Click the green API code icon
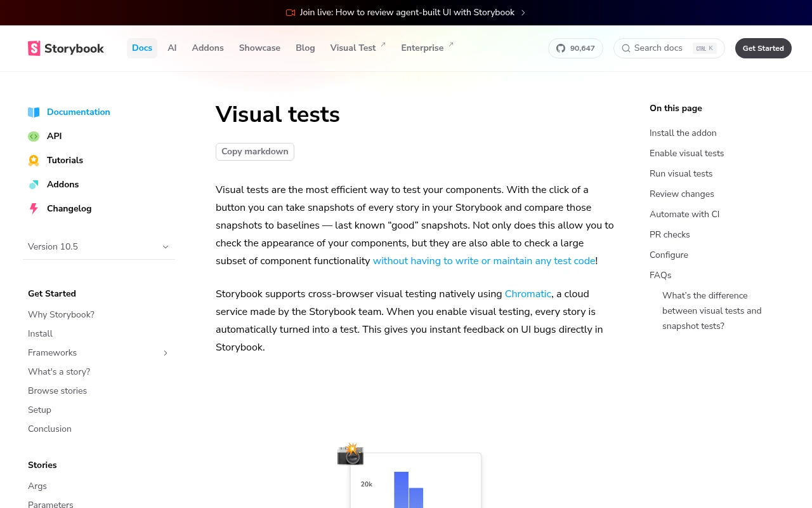This screenshot has width=812, height=508. tap(34, 137)
